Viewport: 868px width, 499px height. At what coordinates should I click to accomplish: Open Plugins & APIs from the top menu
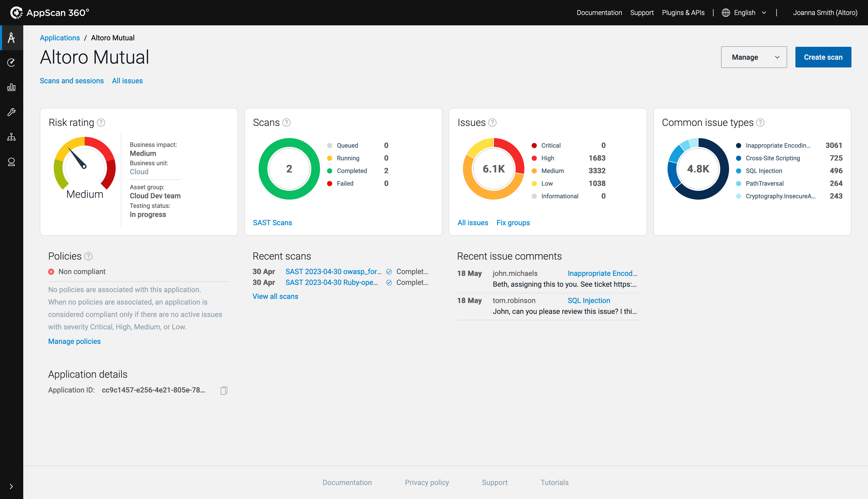click(683, 12)
